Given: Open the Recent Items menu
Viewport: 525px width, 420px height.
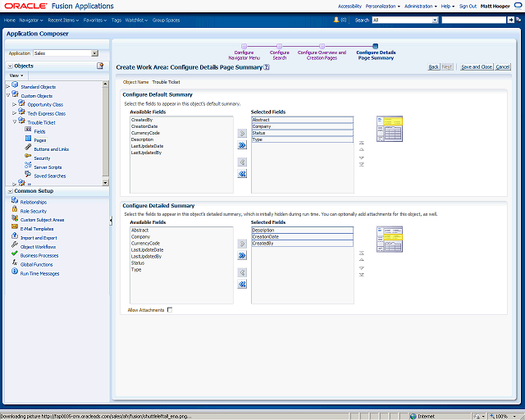Looking at the screenshot, I should tap(63, 20).
